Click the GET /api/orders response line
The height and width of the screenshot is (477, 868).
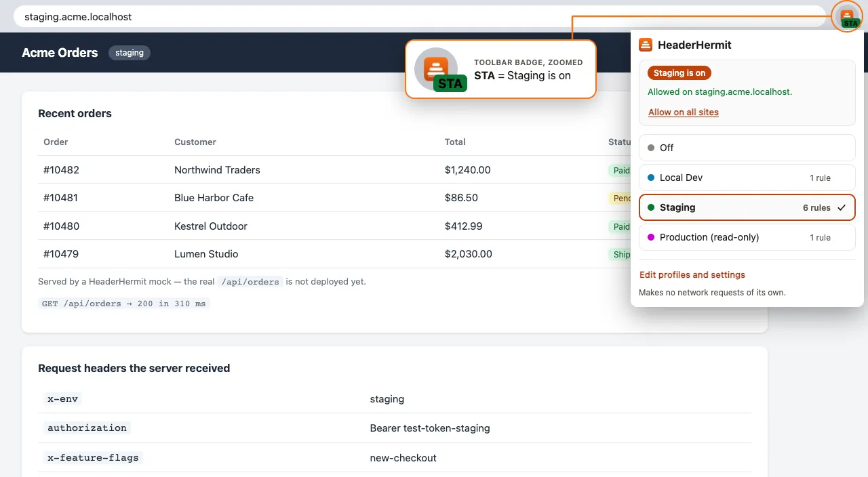(124, 304)
